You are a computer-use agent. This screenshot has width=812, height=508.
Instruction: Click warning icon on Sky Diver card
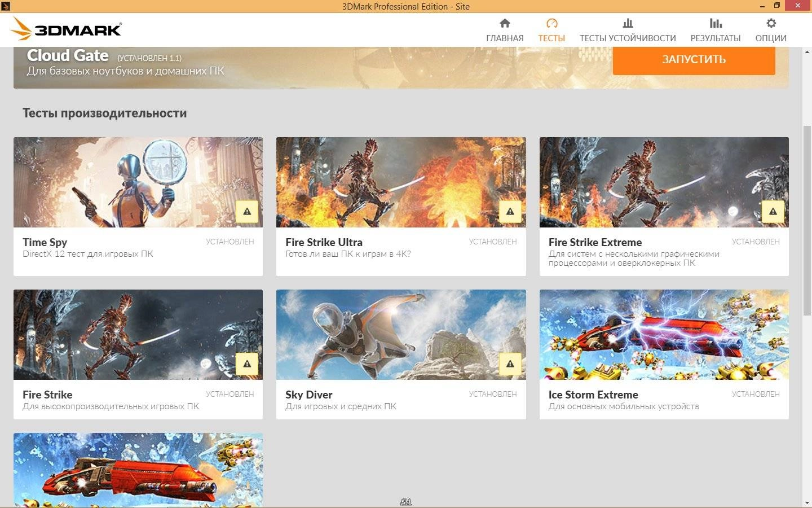point(510,364)
